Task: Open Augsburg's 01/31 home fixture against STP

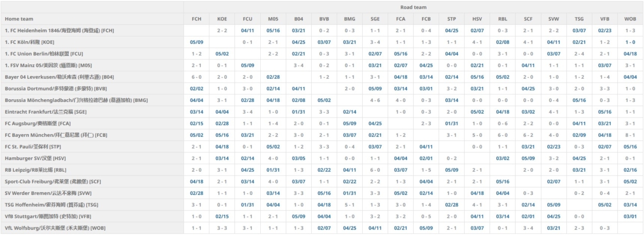Action: pos(452,123)
